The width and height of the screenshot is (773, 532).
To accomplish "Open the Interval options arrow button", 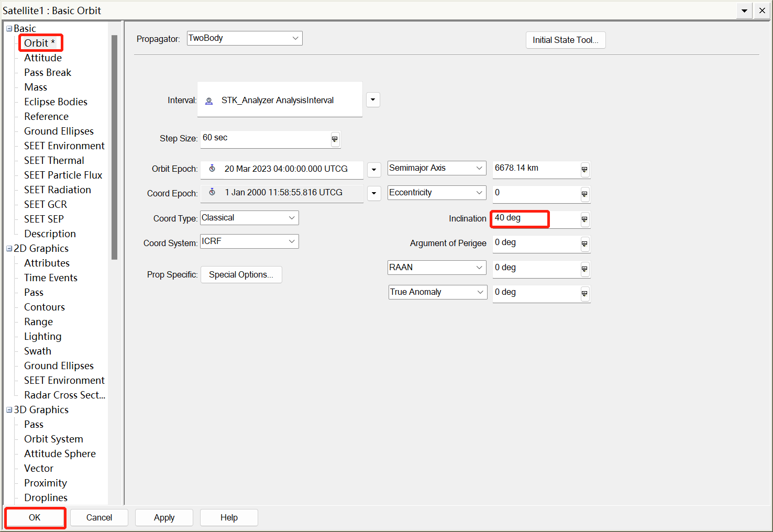I will (373, 99).
